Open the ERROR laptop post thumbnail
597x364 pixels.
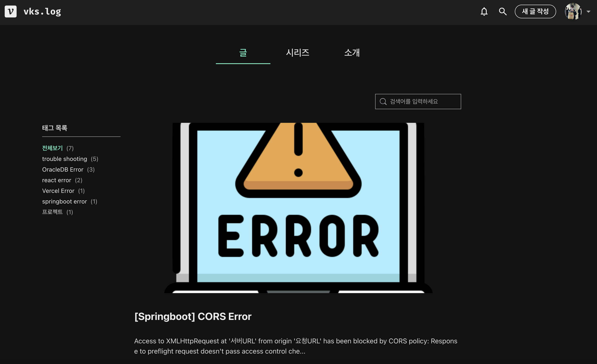(298, 208)
